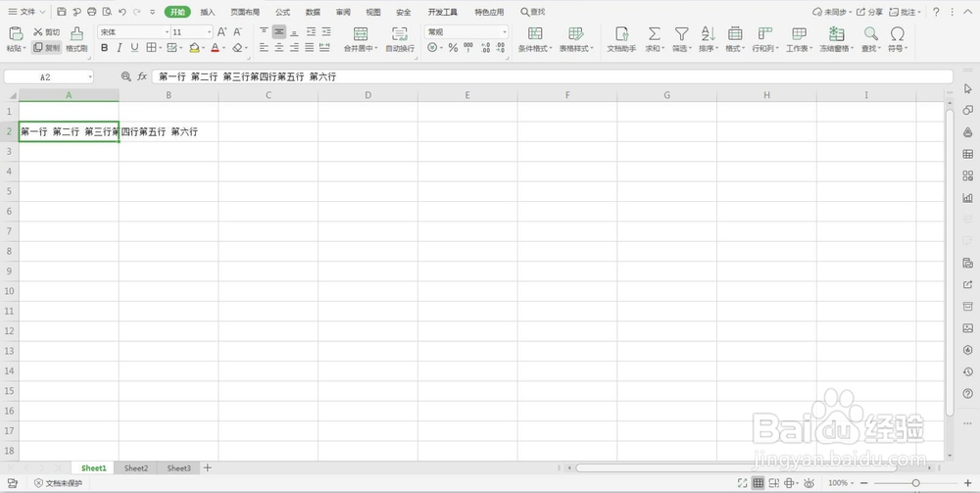This screenshot has height=493, width=980.
Task: Undo the last action
Action: pyautogui.click(x=122, y=12)
